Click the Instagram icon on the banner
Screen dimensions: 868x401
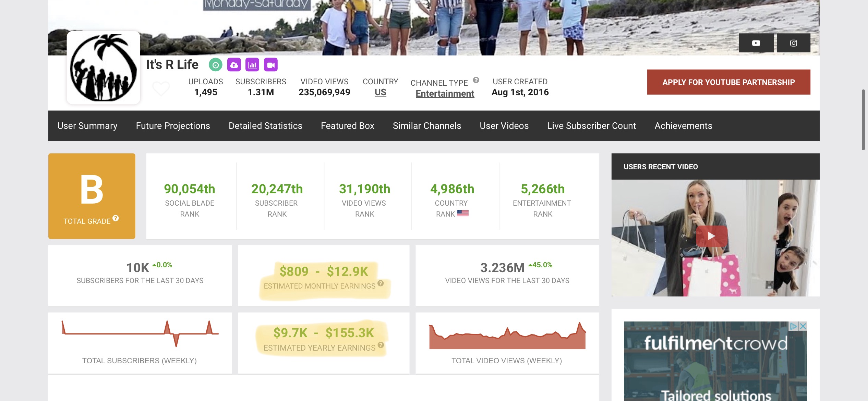(793, 43)
